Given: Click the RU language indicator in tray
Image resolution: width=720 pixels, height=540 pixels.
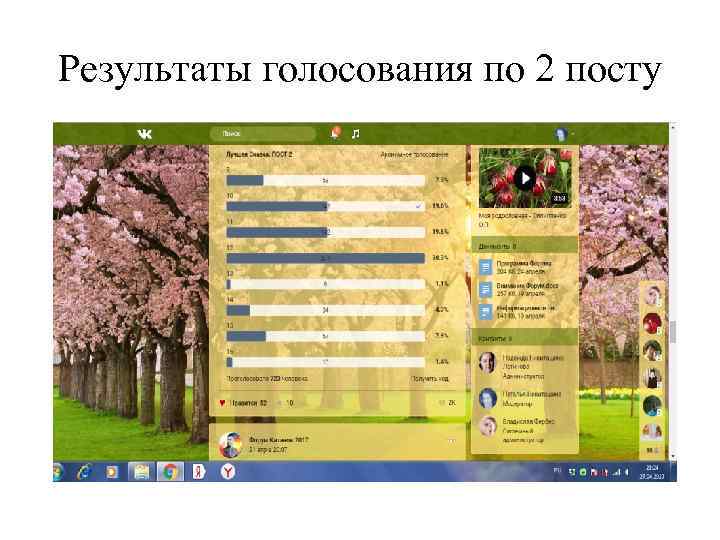Looking at the screenshot, I should pos(557,470).
